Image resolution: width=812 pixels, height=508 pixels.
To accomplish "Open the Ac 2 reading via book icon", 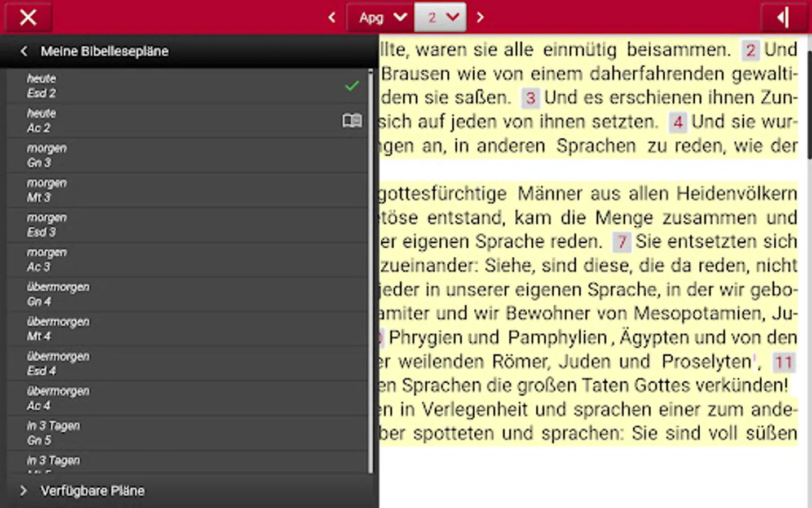I will click(351, 120).
